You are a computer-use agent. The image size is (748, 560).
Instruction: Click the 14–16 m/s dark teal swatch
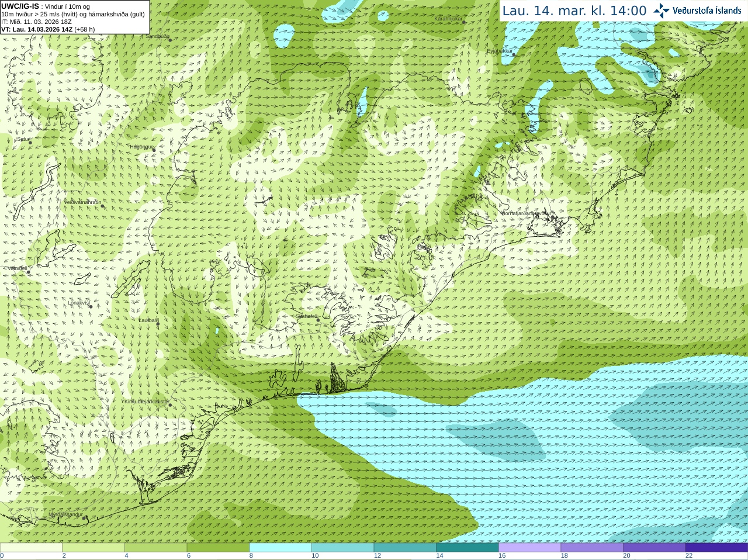[x=467, y=548]
